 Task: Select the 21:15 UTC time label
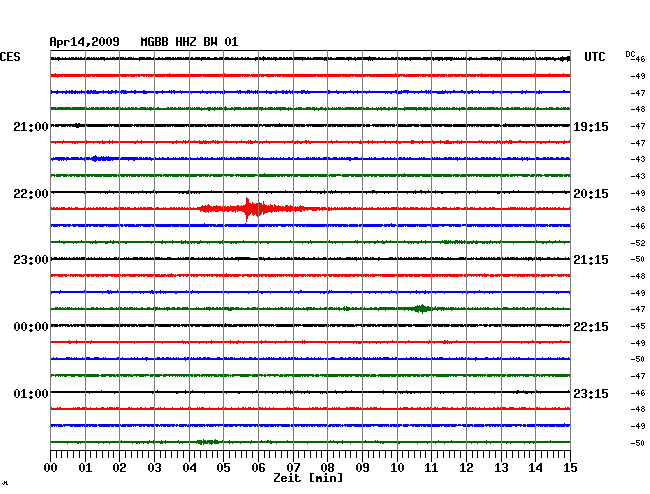point(591,260)
